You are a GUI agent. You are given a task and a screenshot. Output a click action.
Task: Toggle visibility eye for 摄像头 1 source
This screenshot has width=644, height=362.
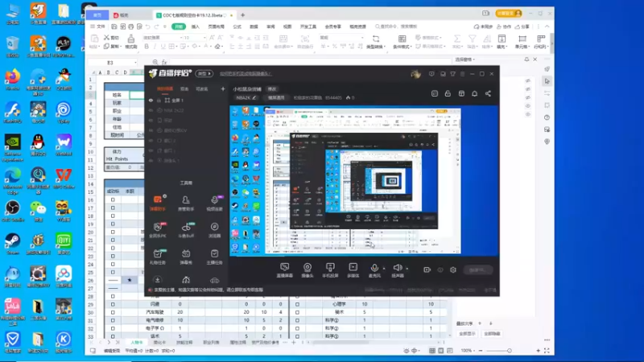point(151,160)
